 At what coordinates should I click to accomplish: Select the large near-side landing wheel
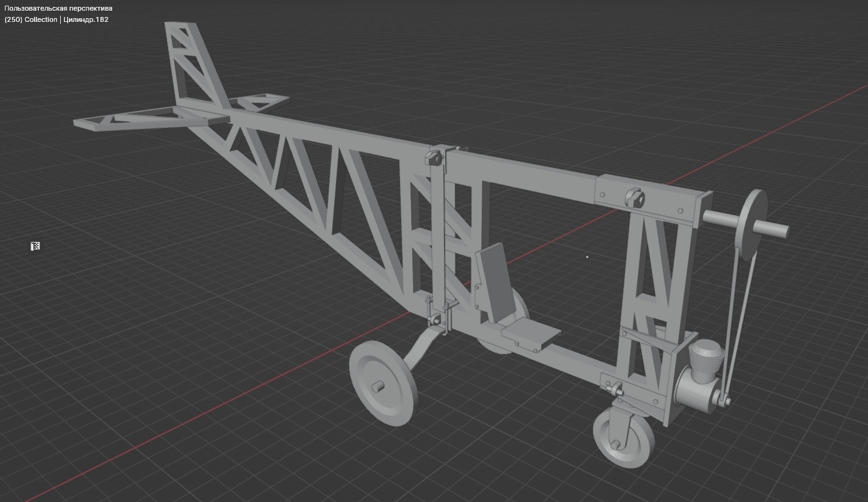383,384
